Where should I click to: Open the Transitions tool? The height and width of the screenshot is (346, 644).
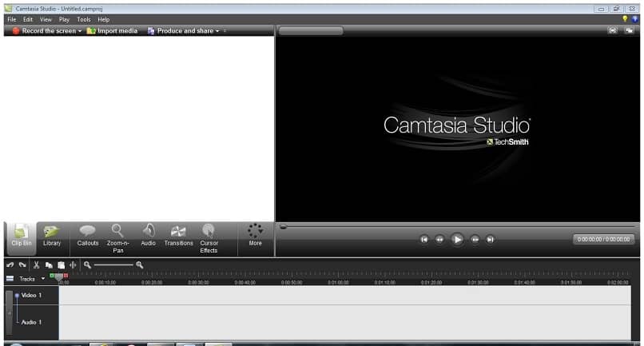tap(178, 237)
